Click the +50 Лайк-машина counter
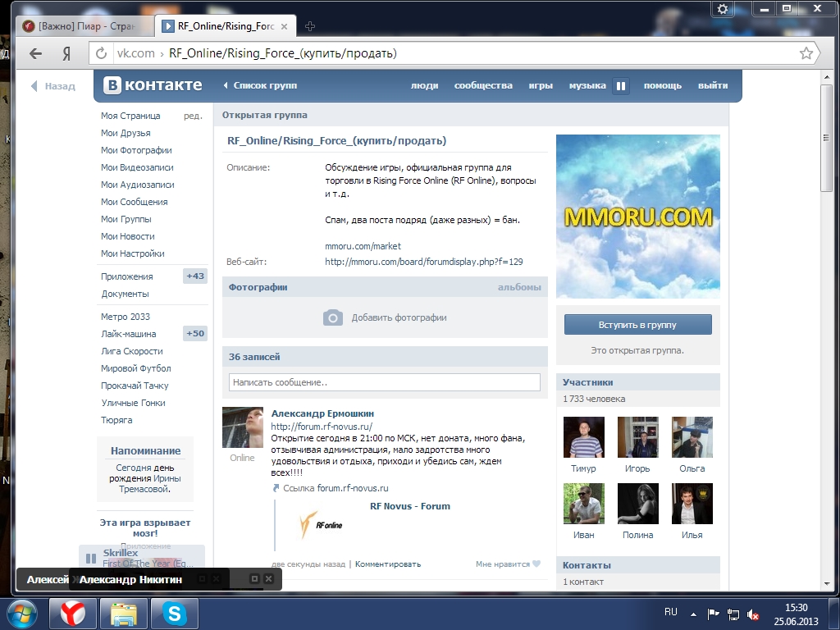This screenshot has width=840, height=630. pos(195,333)
